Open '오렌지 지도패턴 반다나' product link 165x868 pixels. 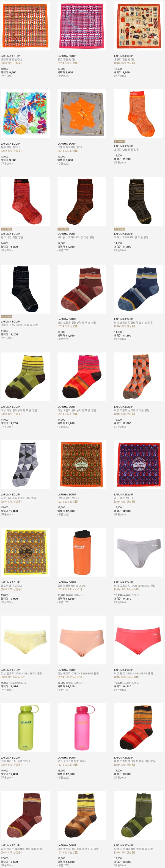tap(71, 147)
